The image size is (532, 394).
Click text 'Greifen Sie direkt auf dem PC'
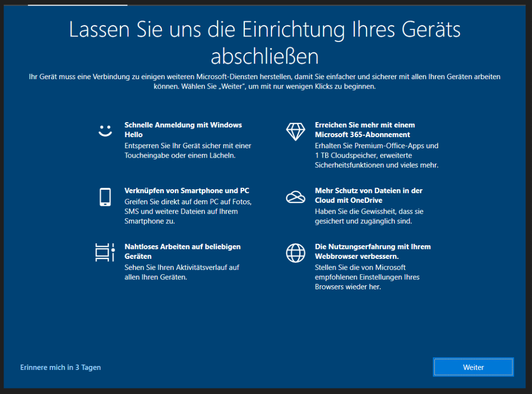[x=188, y=211]
